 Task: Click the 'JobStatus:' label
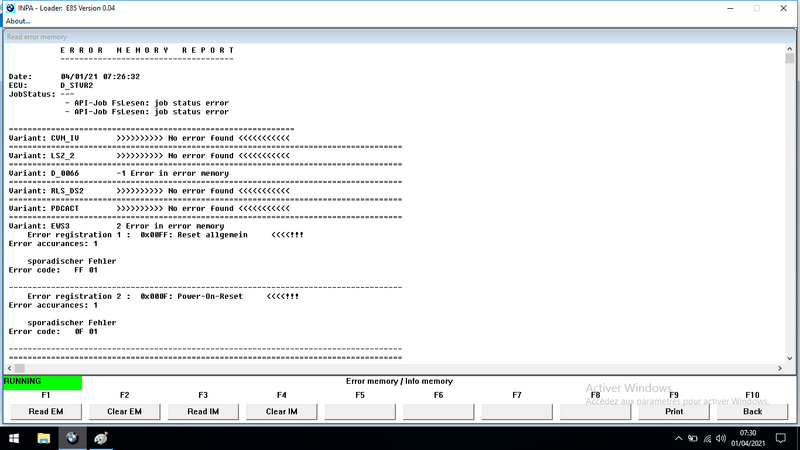click(x=32, y=94)
